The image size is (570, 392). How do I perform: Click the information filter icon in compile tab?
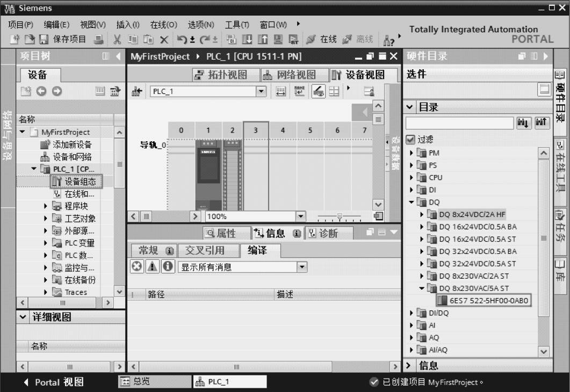168,267
